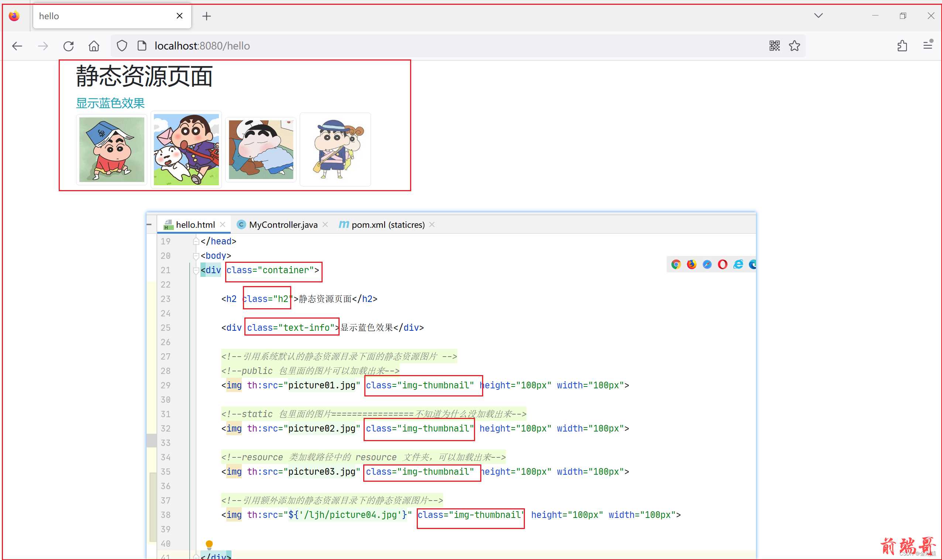Preview in Opera browser icon
This screenshot has width=942, height=560.
pos(723,265)
